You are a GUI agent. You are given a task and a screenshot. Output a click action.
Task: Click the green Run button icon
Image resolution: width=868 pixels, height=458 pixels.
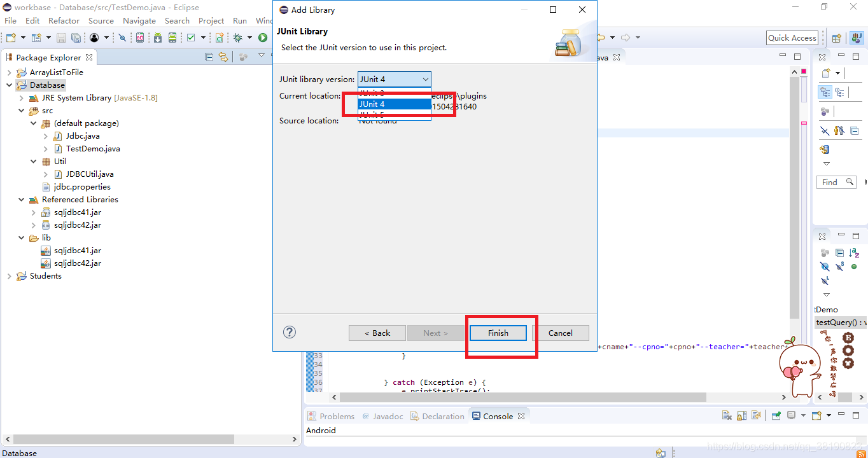(x=262, y=38)
